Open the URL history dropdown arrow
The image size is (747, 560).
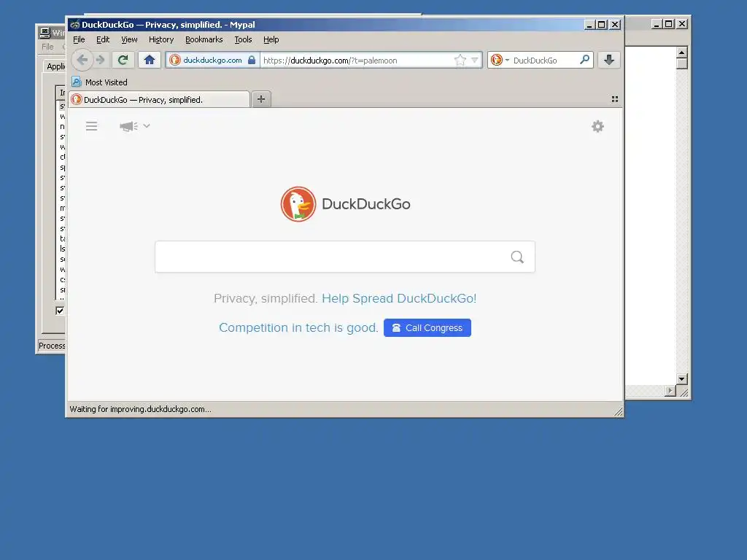[474, 60]
